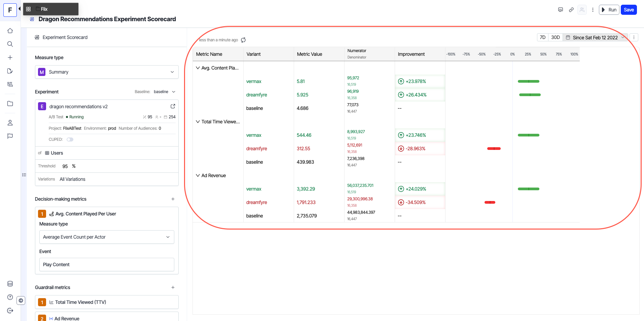Viewport: 644px width, 321px height.
Task: Click the Dragon Recommendations Experiment Scorecard title
Action: pos(107,19)
